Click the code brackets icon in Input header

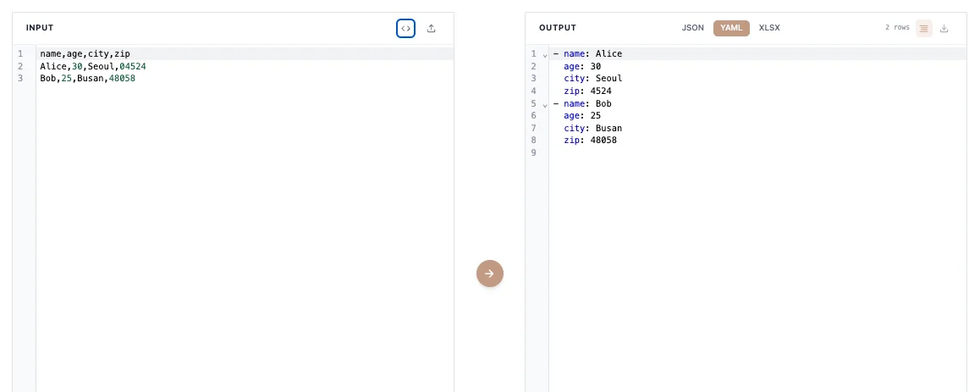pyautogui.click(x=405, y=28)
